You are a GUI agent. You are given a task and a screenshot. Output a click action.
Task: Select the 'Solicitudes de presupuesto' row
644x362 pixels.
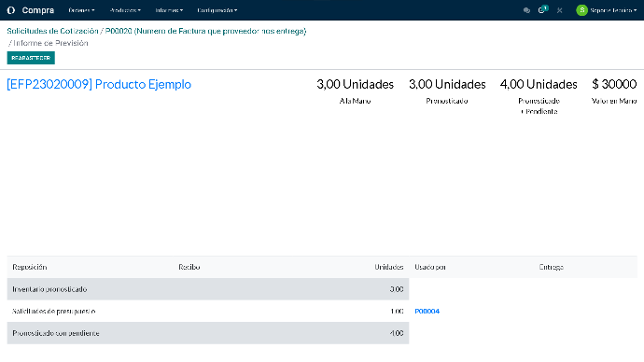pos(208,311)
